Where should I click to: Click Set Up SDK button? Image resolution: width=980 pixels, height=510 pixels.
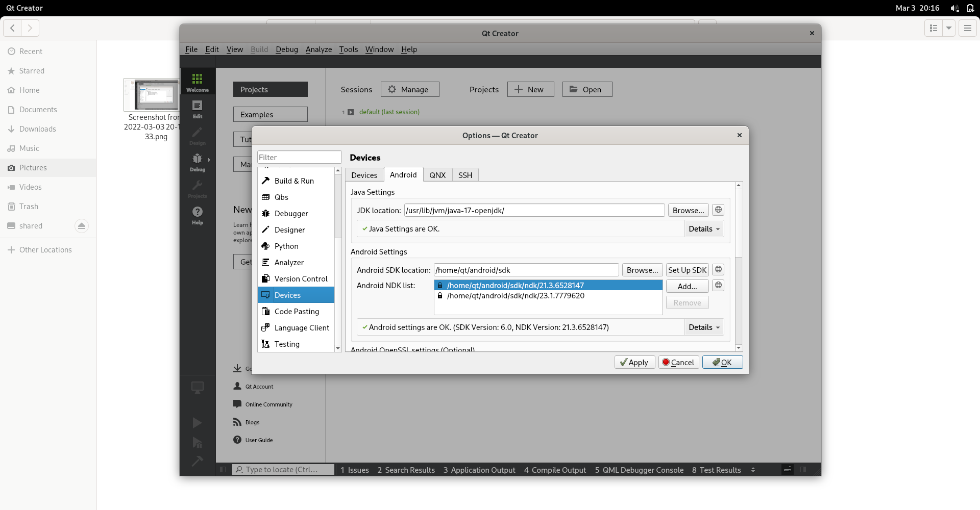coord(687,270)
